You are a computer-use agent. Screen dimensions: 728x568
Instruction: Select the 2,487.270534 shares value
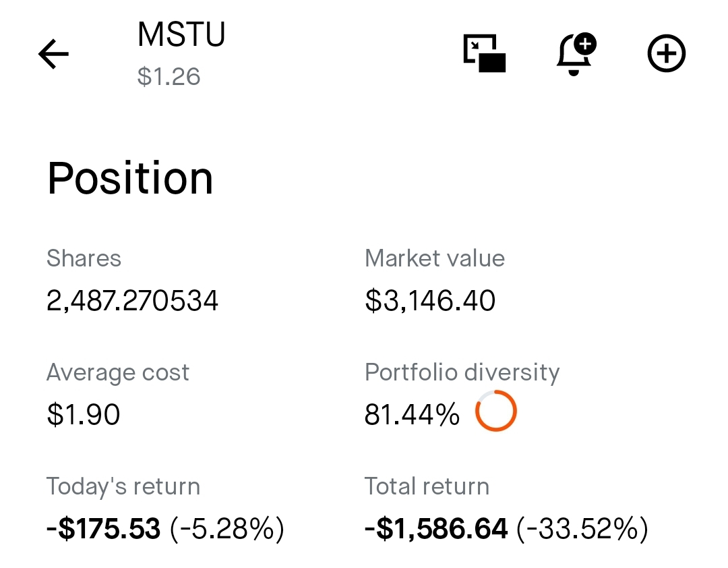click(x=132, y=300)
